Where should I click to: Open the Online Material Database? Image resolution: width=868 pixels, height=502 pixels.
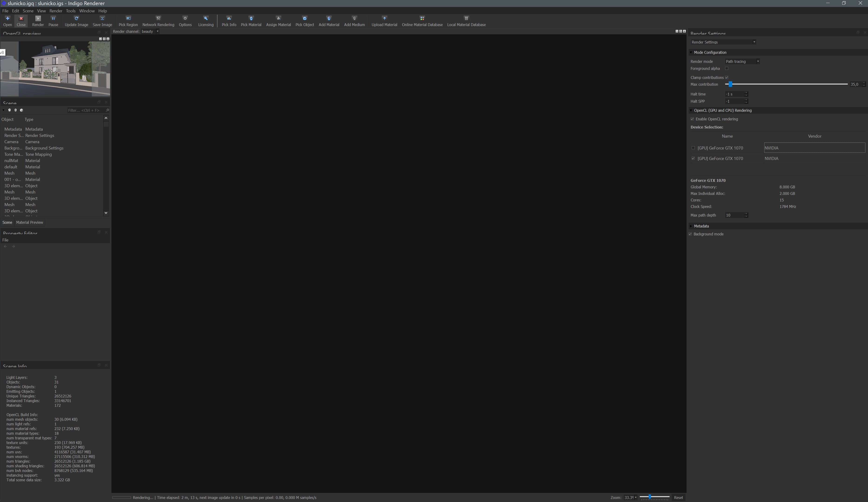click(x=422, y=21)
